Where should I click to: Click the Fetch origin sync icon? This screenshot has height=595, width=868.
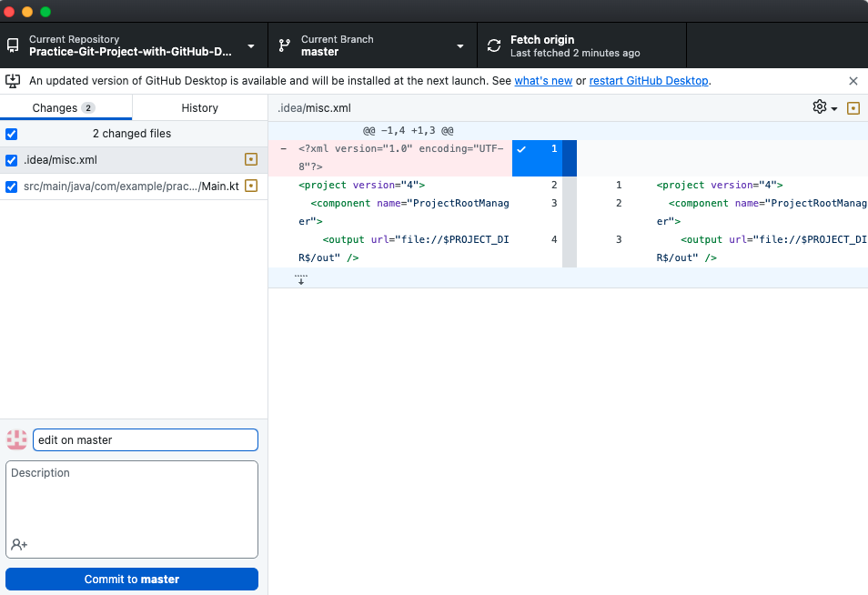tap(494, 45)
